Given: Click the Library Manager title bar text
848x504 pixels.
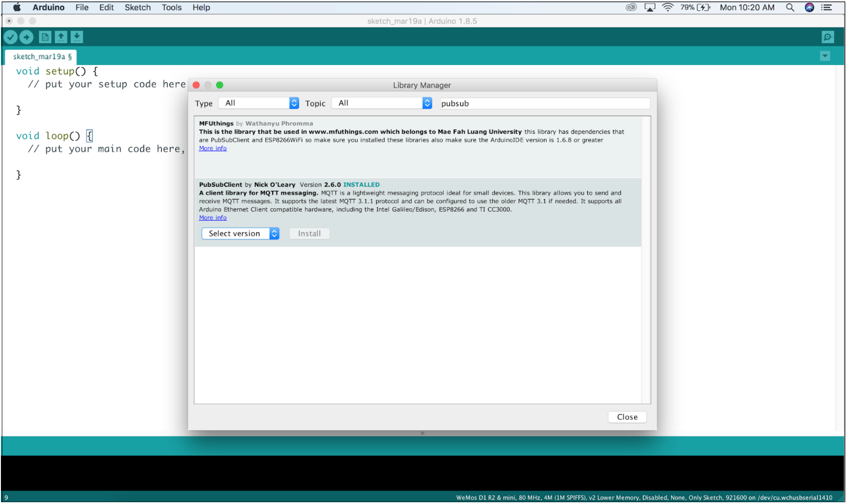Looking at the screenshot, I should (422, 85).
